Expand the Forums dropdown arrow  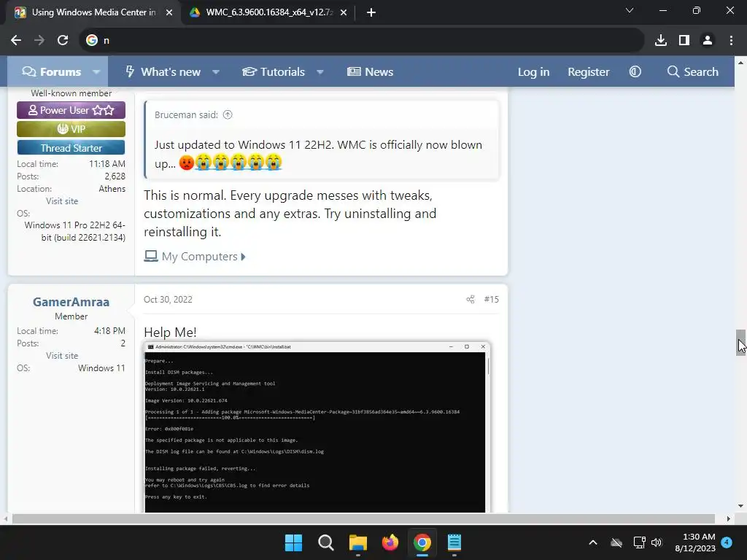pyautogui.click(x=96, y=72)
